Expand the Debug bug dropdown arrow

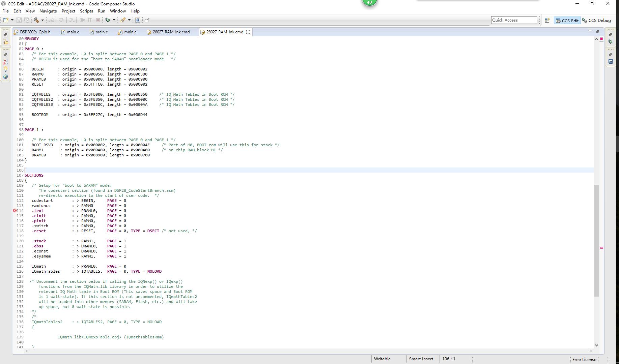114,20
